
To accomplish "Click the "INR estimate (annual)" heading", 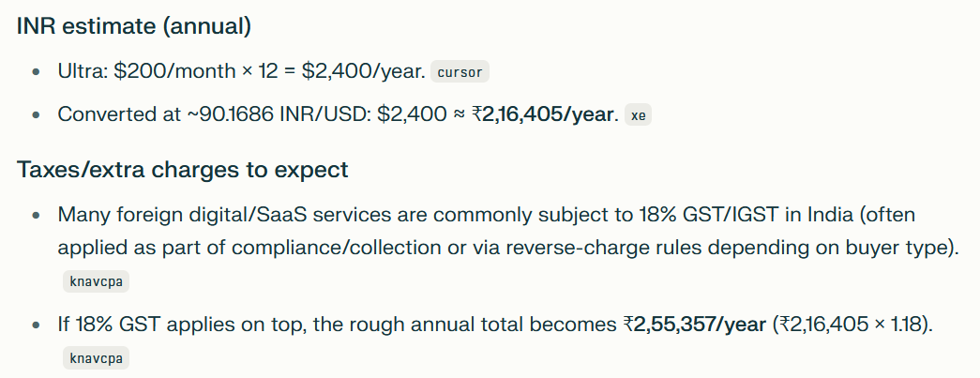I will click(134, 26).
